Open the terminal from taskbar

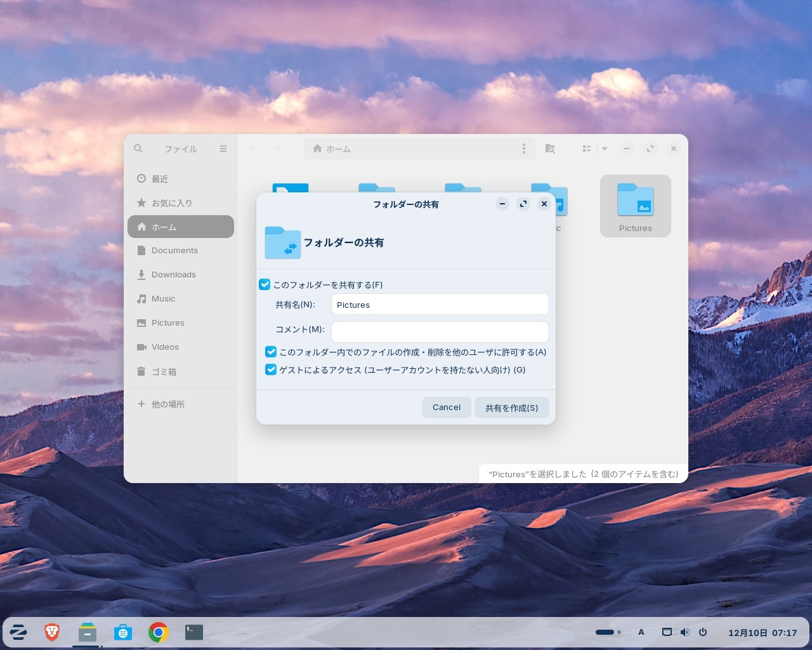(x=194, y=632)
